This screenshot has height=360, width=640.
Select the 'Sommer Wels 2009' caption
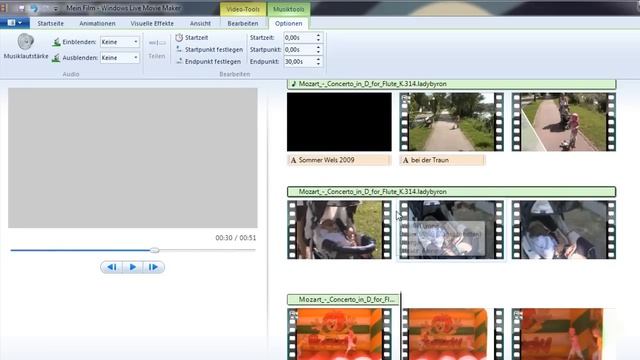339,160
